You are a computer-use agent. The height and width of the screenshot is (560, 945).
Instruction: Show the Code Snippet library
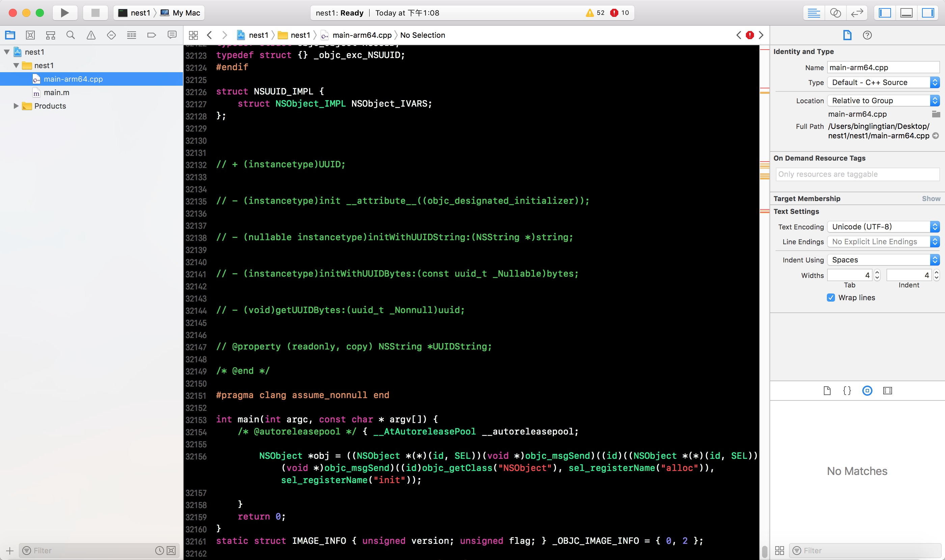[x=847, y=391]
